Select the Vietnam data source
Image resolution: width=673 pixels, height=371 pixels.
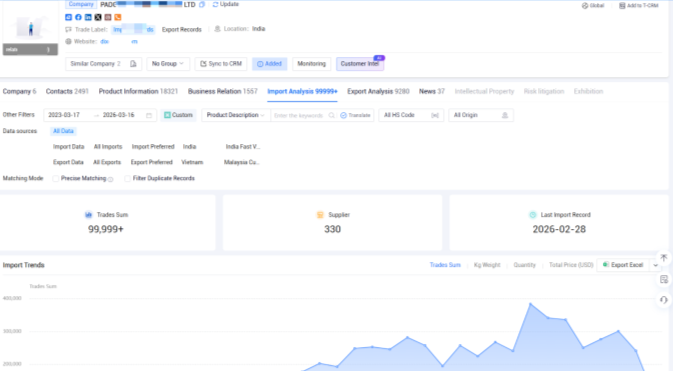pos(192,162)
